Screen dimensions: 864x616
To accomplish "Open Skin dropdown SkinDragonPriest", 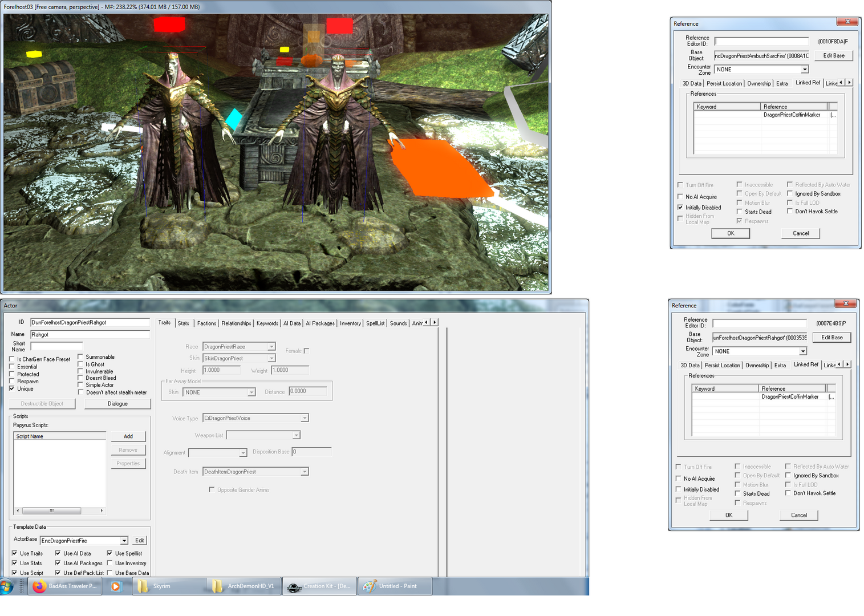I will pyautogui.click(x=271, y=358).
